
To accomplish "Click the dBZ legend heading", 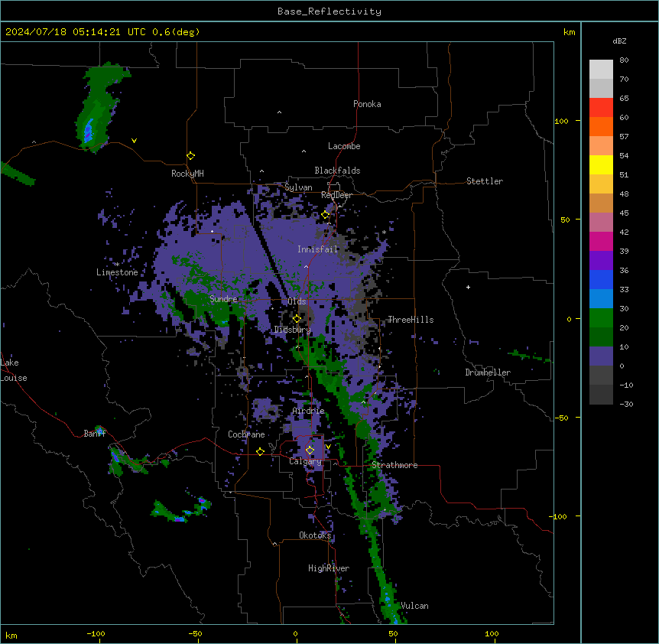I will click(619, 41).
